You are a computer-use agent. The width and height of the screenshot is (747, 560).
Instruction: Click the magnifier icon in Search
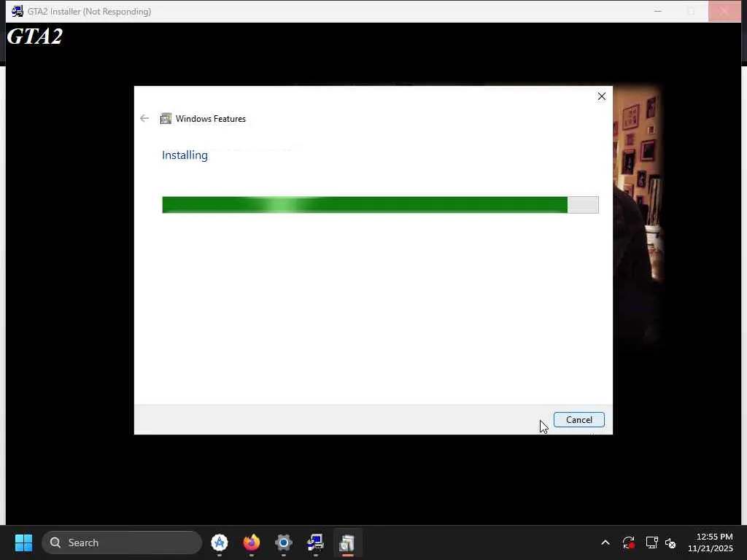55,542
